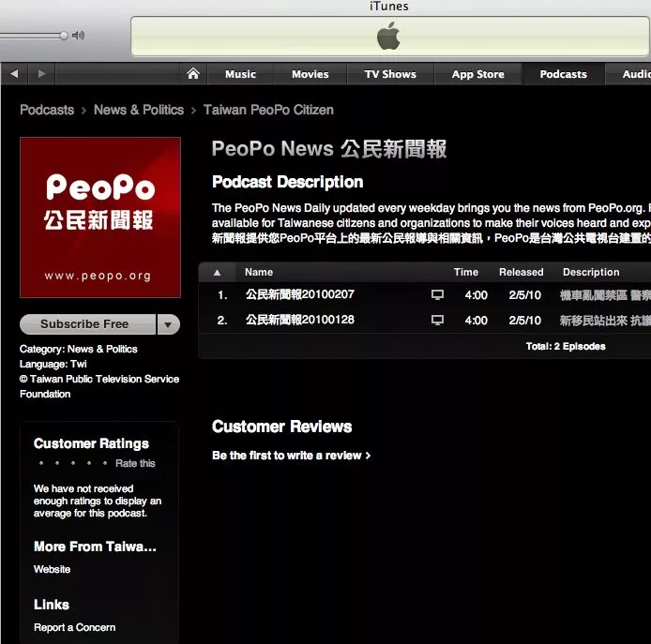This screenshot has height=644, width=651.
Task: Click Be the first to write a review
Action: [291, 456]
